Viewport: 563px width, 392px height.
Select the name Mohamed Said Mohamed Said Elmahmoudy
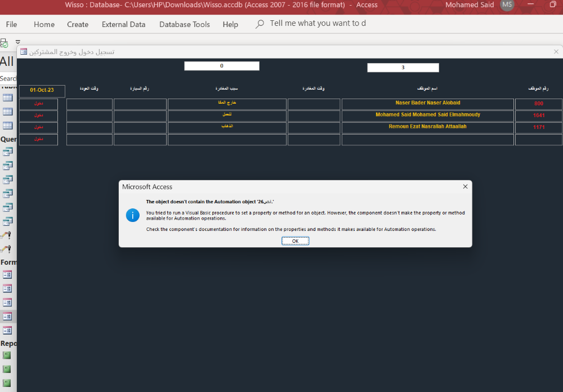(428, 115)
